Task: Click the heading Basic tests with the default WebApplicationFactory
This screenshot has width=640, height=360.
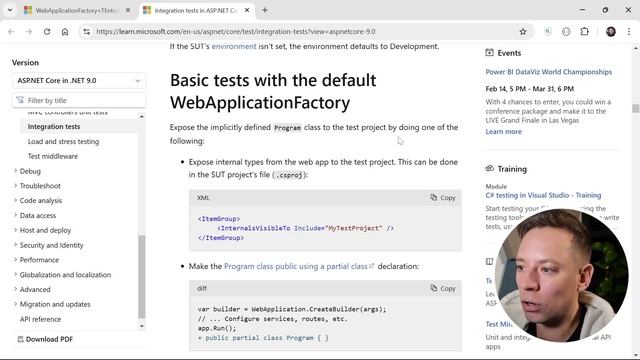Action: [273, 91]
